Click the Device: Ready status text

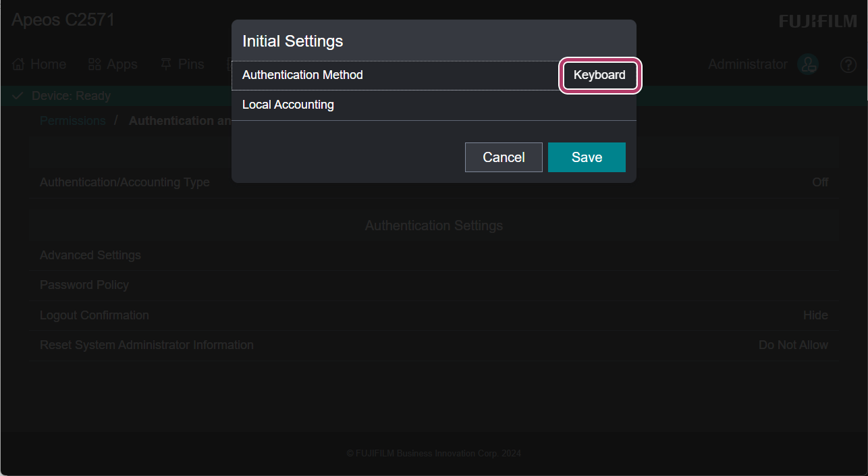pos(71,96)
